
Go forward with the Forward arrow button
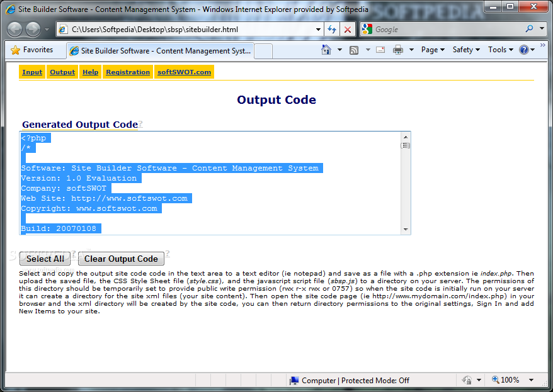33,30
